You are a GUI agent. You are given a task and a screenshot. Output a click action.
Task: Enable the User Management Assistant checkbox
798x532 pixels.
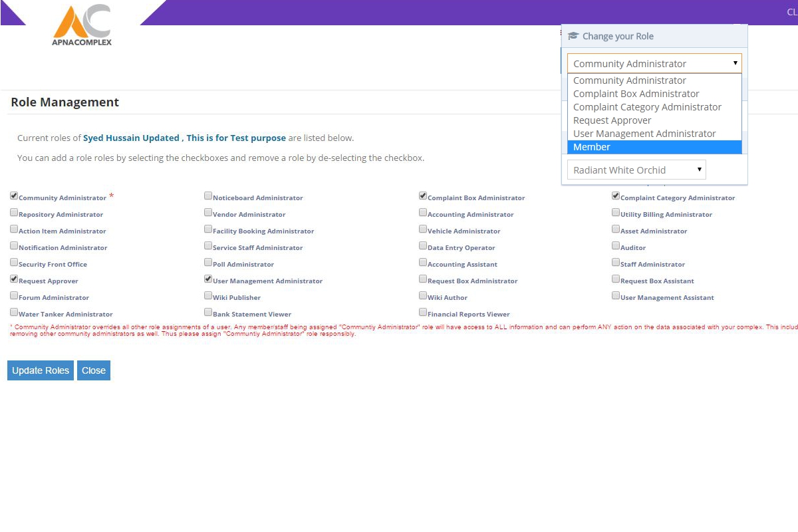point(616,296)
